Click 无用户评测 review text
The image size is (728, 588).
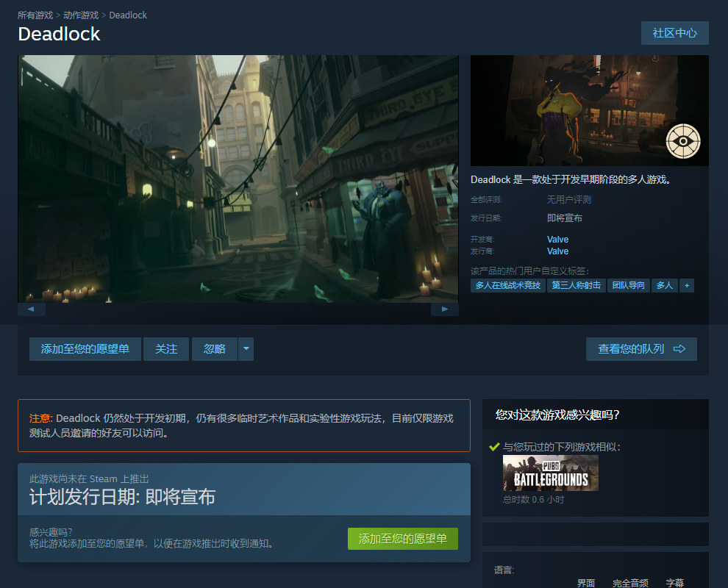coord(568,200)
